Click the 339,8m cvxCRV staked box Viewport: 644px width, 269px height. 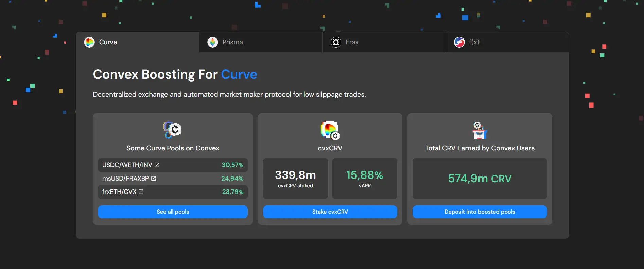[295, 179]
